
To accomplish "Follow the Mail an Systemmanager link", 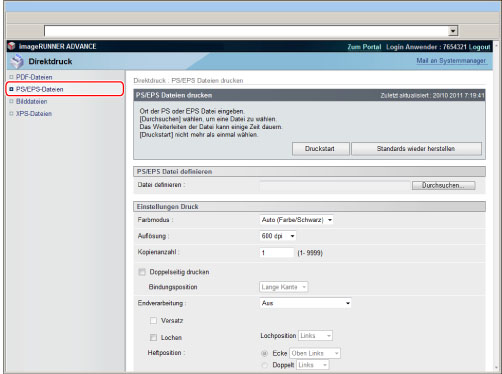I will coord(451,61).
